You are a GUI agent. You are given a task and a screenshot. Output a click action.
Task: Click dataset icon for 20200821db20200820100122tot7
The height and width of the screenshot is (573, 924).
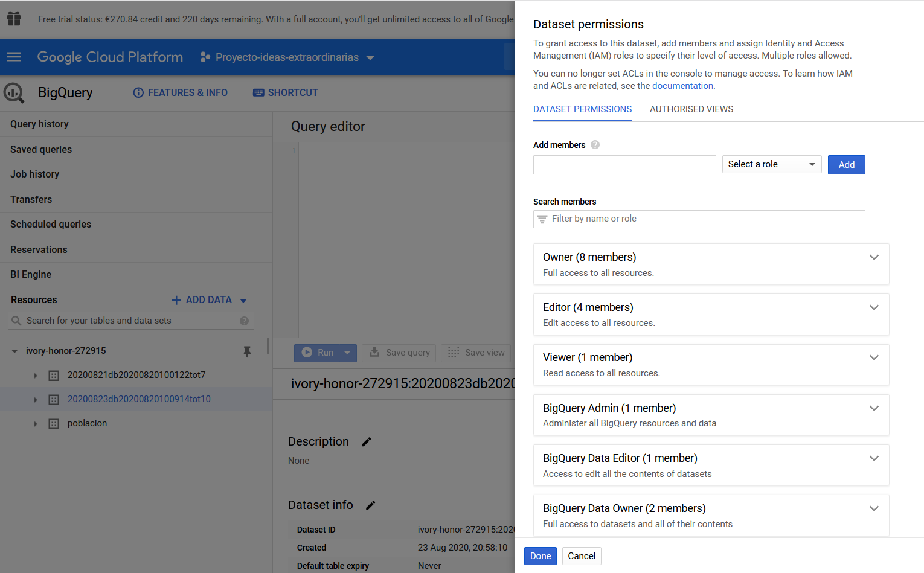tap(54, 376)
